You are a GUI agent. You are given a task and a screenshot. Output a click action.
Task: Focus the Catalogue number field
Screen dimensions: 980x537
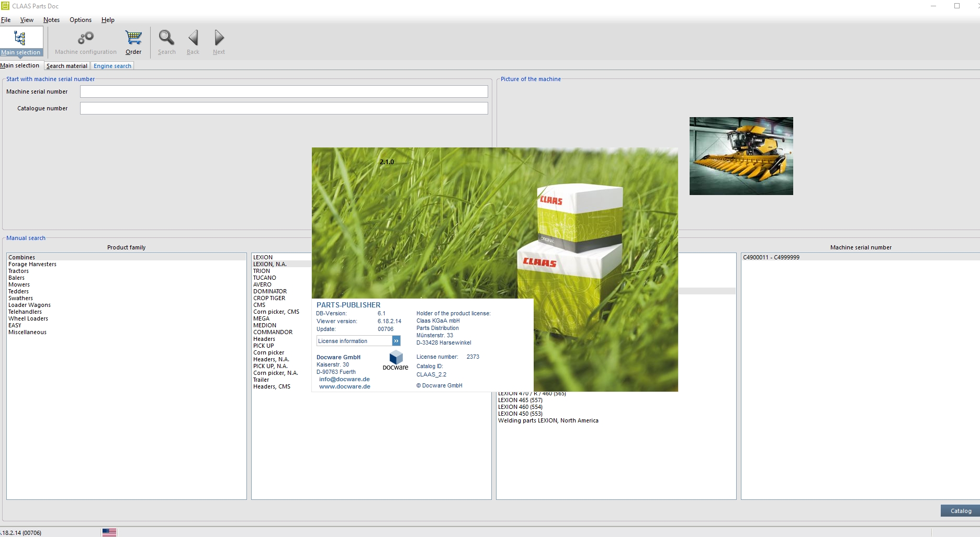click(284, 108)
